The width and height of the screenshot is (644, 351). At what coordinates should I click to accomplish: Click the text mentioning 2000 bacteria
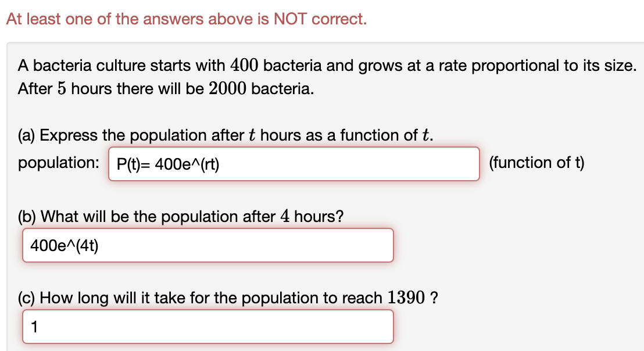coord(166,88)
